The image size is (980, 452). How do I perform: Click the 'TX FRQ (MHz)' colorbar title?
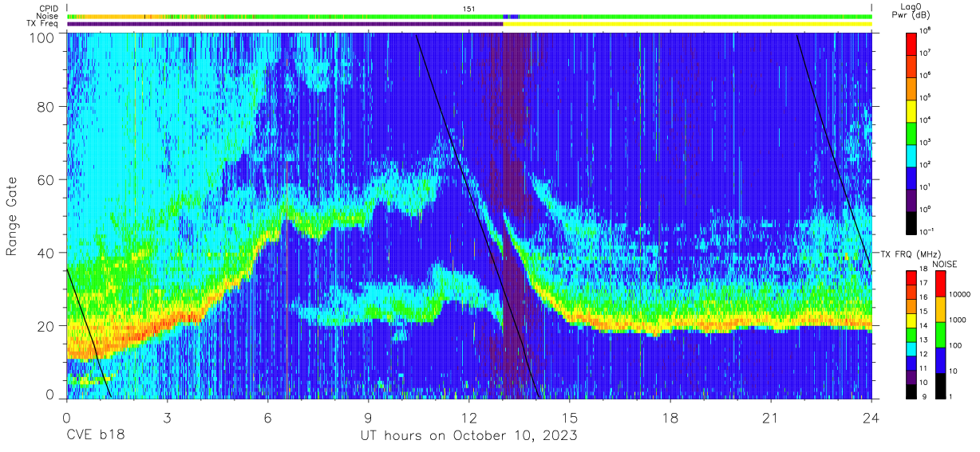(x=910, y=254)
